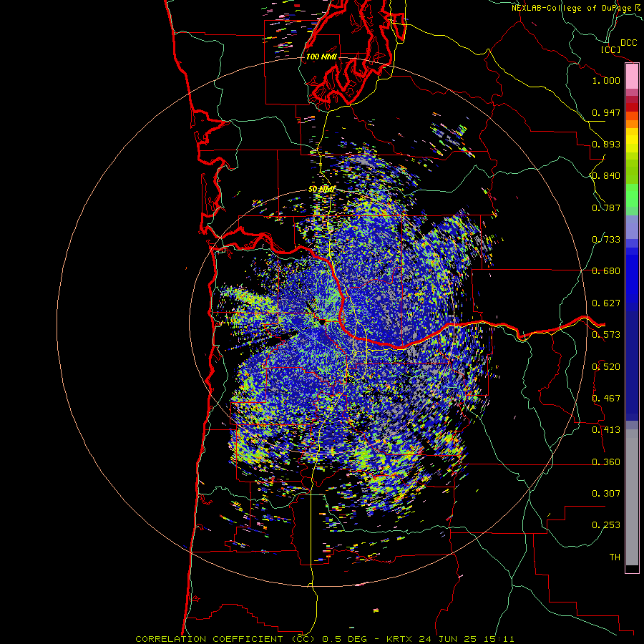
Task: Click the DCC product label
Action: (x=629, y=43)
